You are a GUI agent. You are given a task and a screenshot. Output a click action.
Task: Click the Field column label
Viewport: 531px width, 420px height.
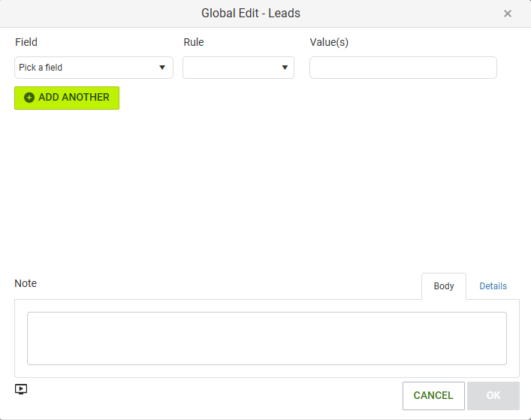pos(26,42)
